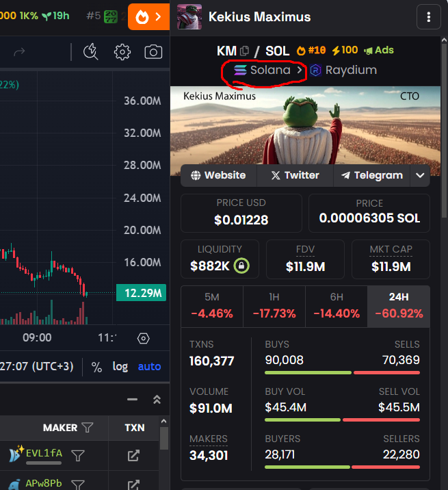Click the 0.00006305 SOL price value
Viewport: 448px width, 490px height.
tap(369, 218)
